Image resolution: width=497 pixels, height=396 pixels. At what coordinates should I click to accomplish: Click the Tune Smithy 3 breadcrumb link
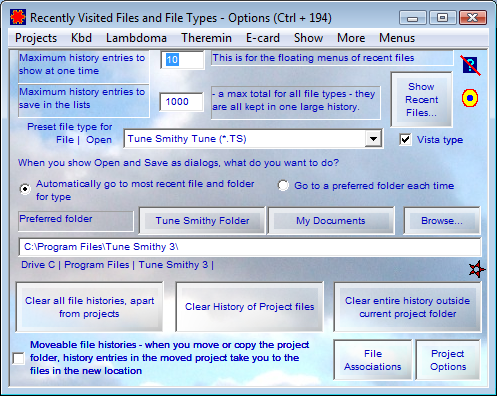173,265
